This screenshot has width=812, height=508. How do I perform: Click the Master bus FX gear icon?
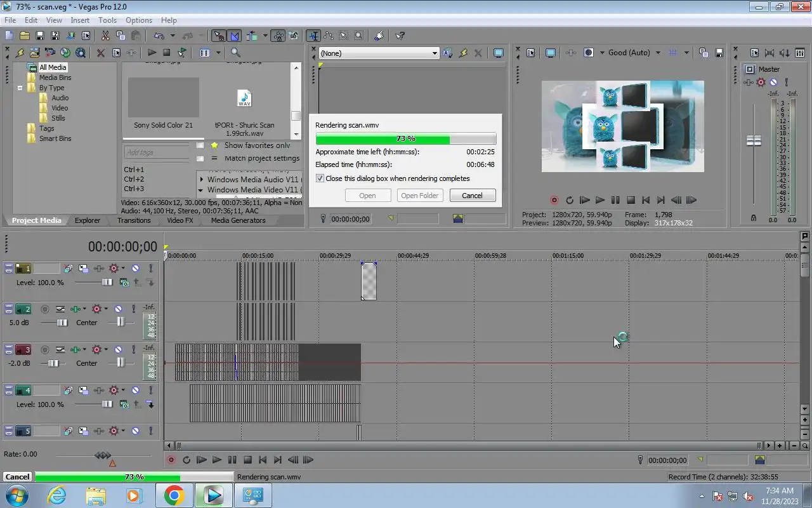[x=761, y=82]
